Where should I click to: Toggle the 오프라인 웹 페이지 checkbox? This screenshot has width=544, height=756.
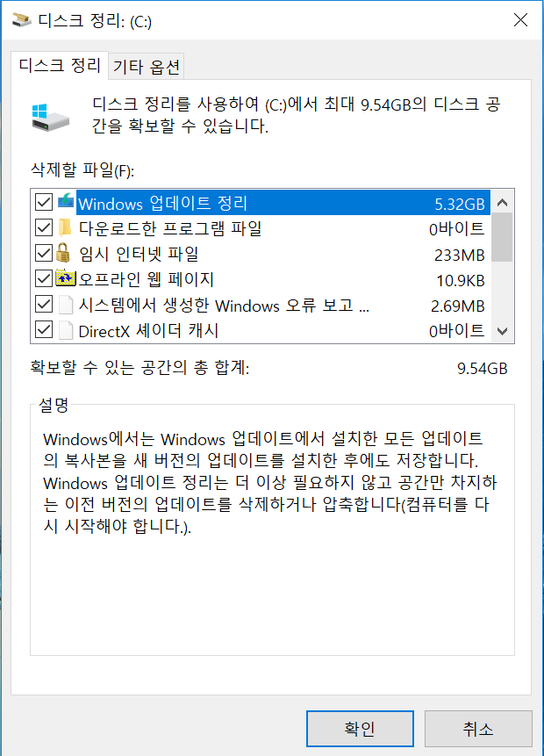[x=44, y=278]
